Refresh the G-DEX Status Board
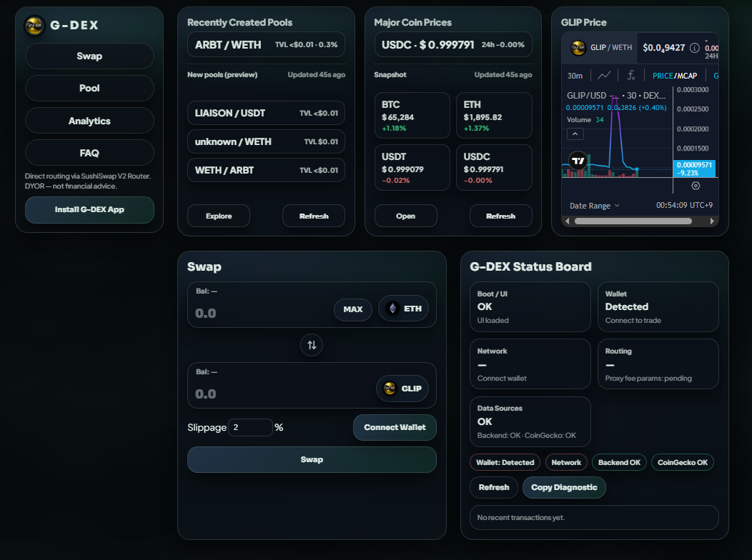The width and height of the screenshot is (752, 560). pos(494,487)
